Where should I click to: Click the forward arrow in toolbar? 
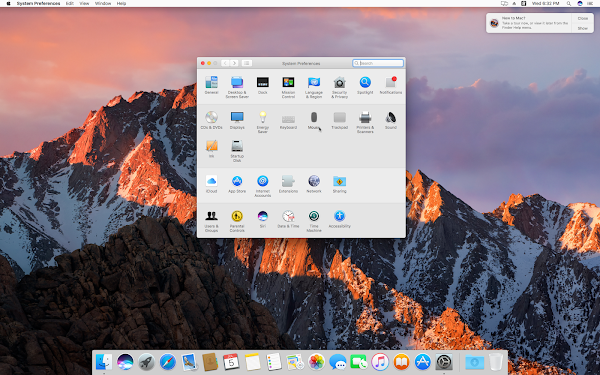pyautogui.click(x=234, y=63)
